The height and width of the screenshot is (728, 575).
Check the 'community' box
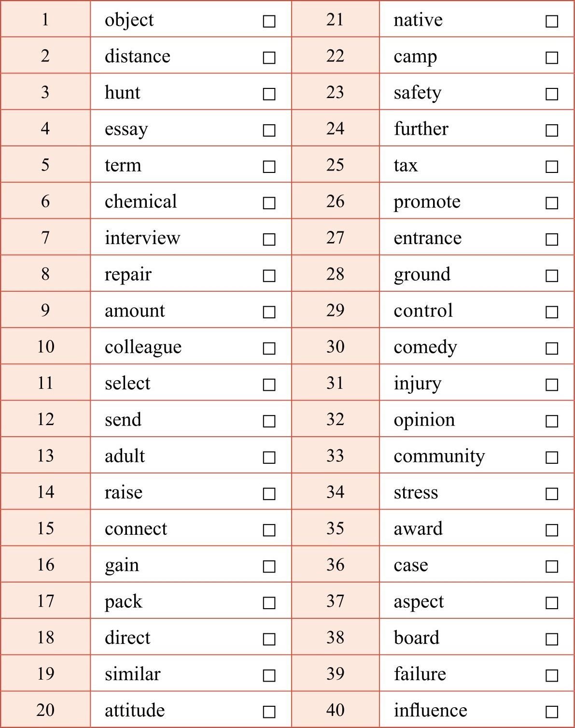click(x=552, y=457)
